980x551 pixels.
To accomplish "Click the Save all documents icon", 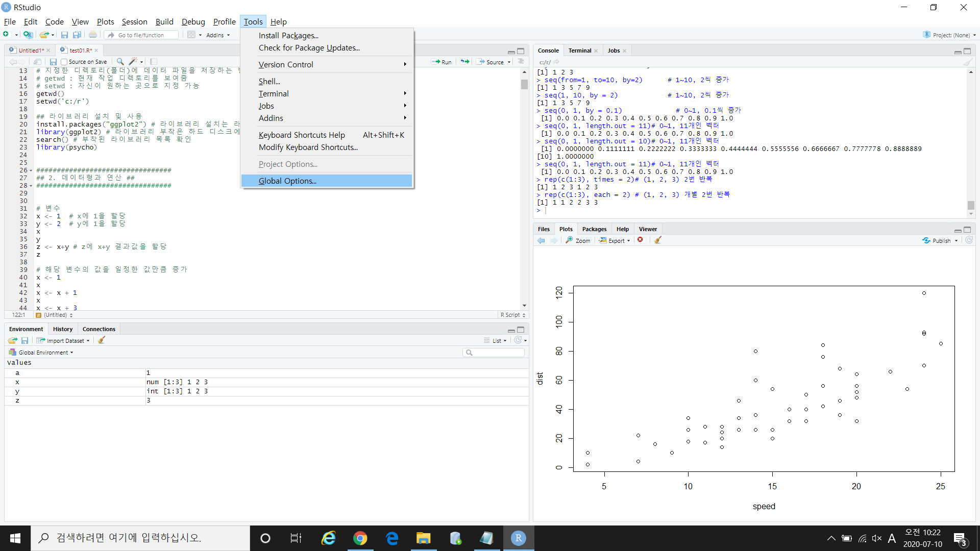I will (77, 35).
